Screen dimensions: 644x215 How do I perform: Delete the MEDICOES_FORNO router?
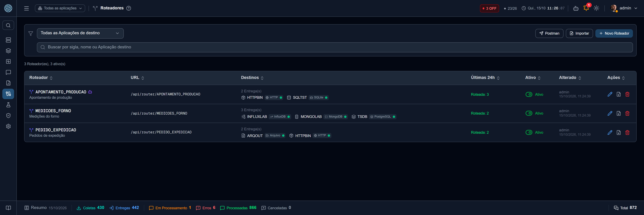628,113
